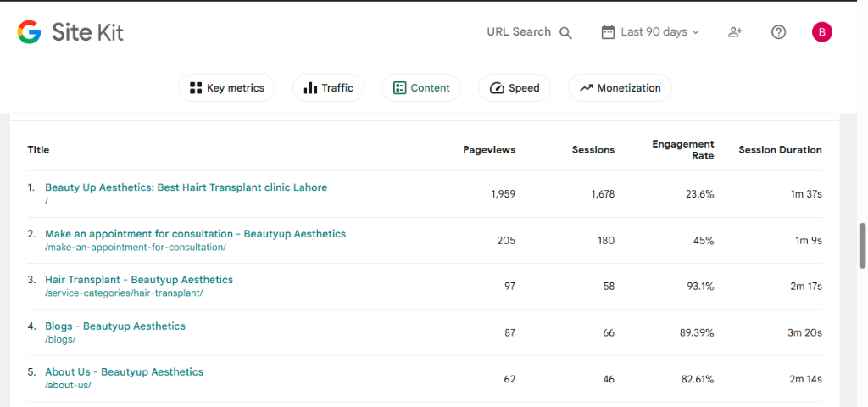Click the vertical page scrollbar thumb

862,245
